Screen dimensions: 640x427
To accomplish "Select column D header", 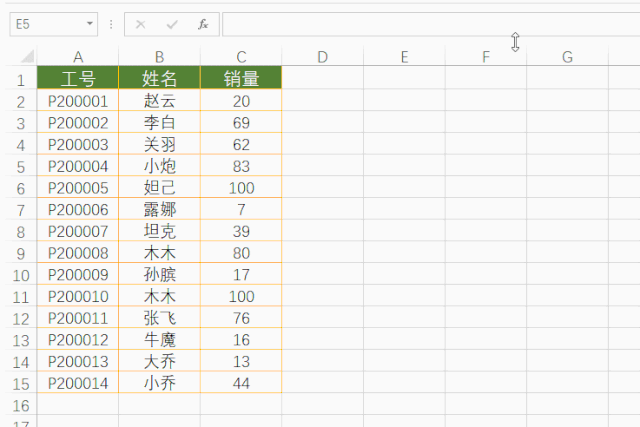I will click(322, 57).
